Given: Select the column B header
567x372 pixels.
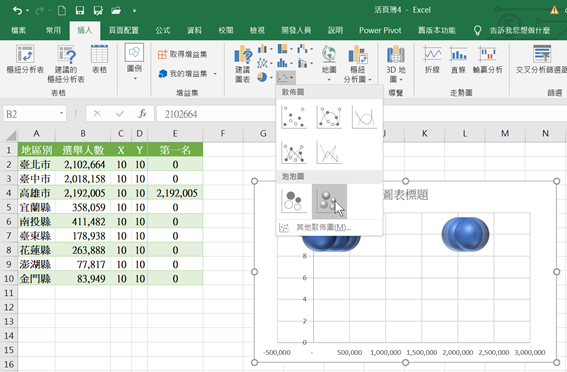Looking at the screenshot, I should 83,134.
